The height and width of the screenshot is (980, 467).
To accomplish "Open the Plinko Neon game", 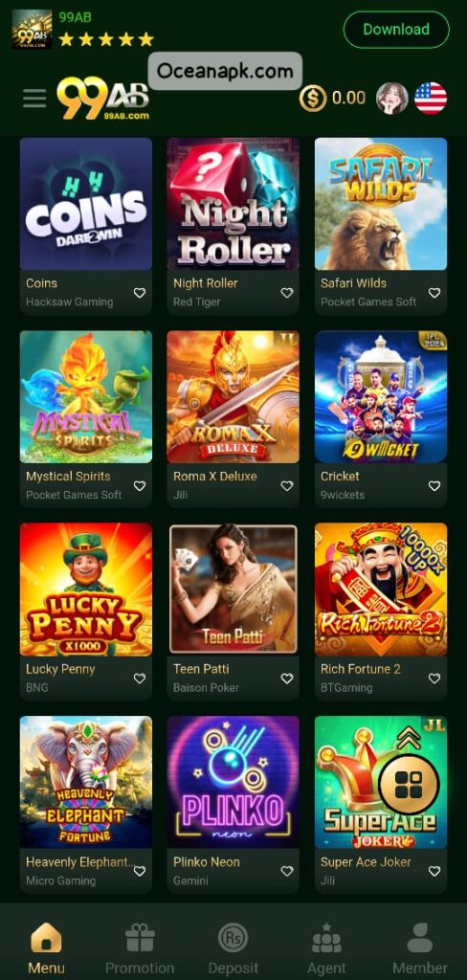I will 233,782.
